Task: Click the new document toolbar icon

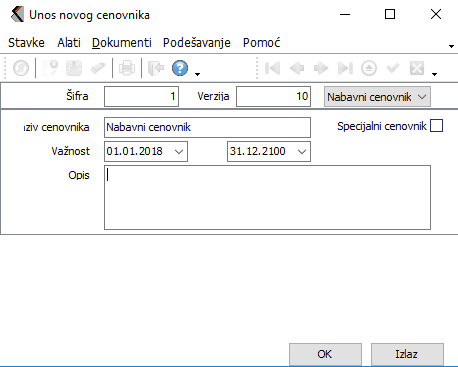Action: [51, 68]
